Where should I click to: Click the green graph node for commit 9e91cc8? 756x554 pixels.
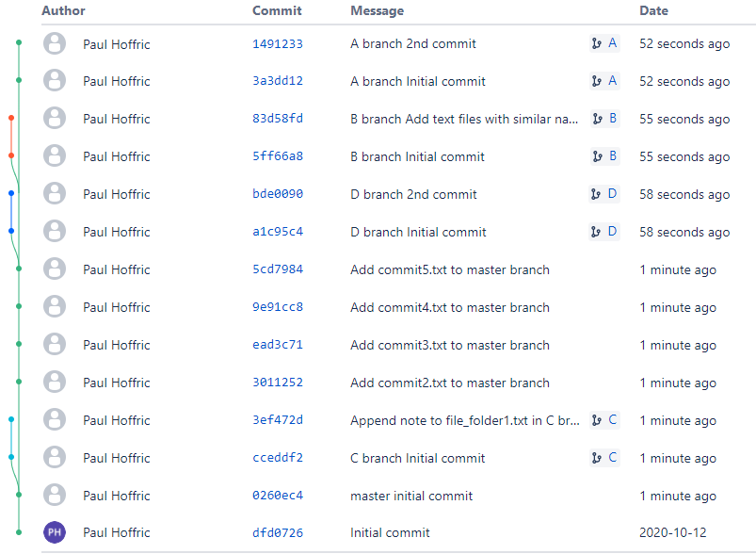click(x=19, y=306)
